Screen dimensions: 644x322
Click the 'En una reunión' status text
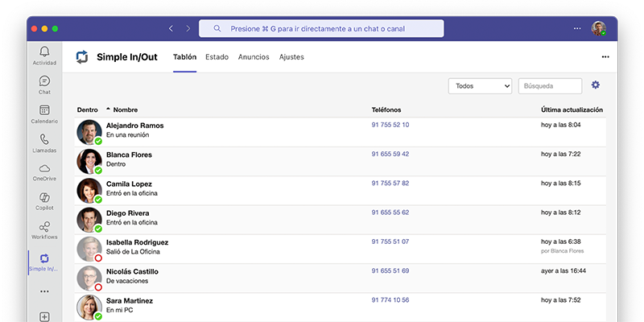(x=128, y=134)
